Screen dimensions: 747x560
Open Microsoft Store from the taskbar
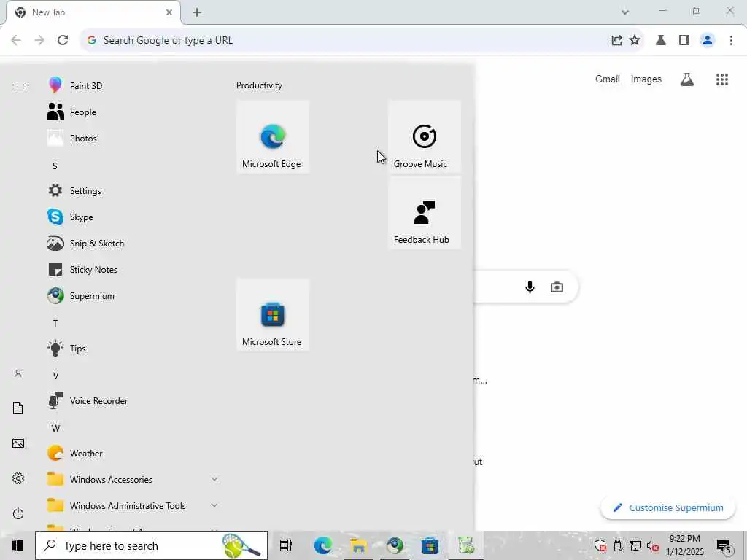(430, 545)
